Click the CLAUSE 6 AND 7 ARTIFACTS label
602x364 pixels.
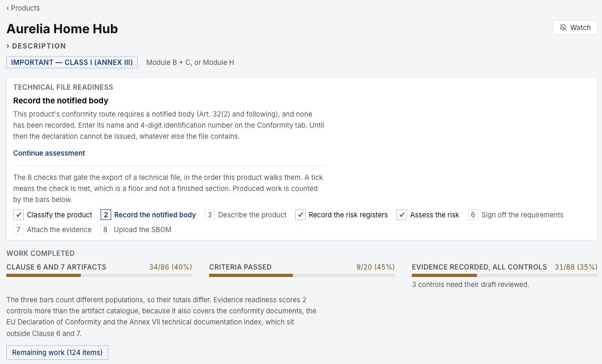coord(56,267)
